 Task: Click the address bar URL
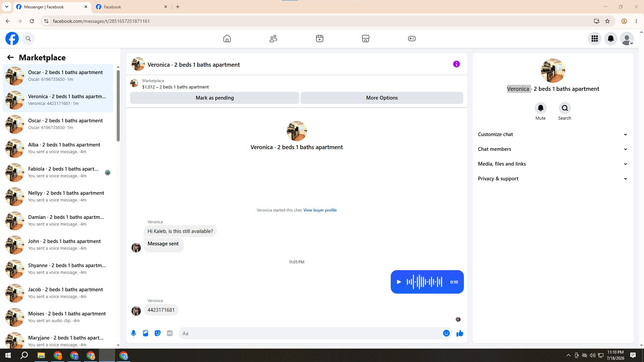101,21
